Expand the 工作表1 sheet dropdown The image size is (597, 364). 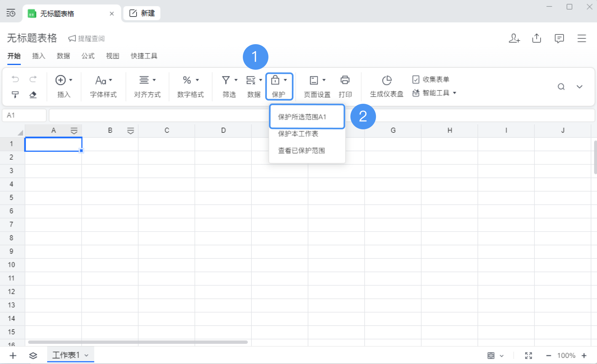pyautogui.click(x=86, y=355)
